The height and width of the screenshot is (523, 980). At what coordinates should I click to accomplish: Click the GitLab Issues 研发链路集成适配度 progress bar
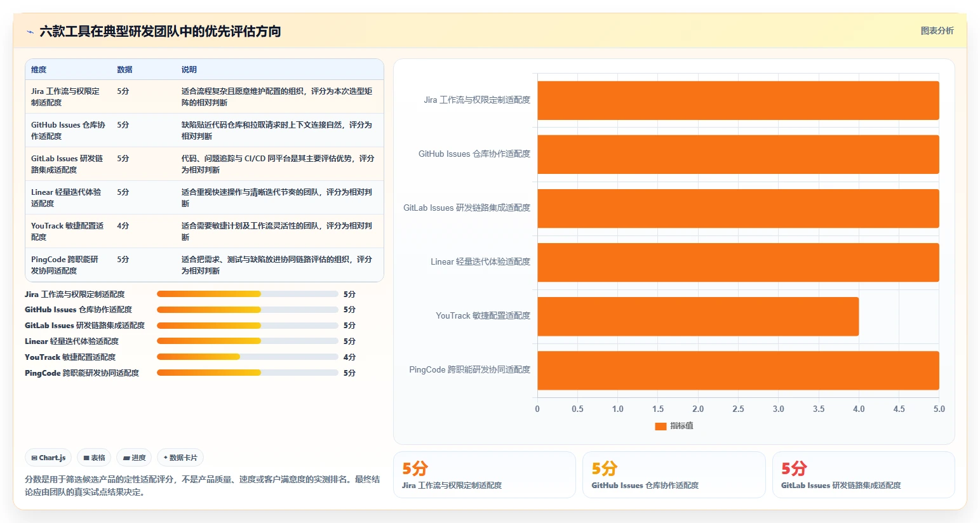point(248,326)
